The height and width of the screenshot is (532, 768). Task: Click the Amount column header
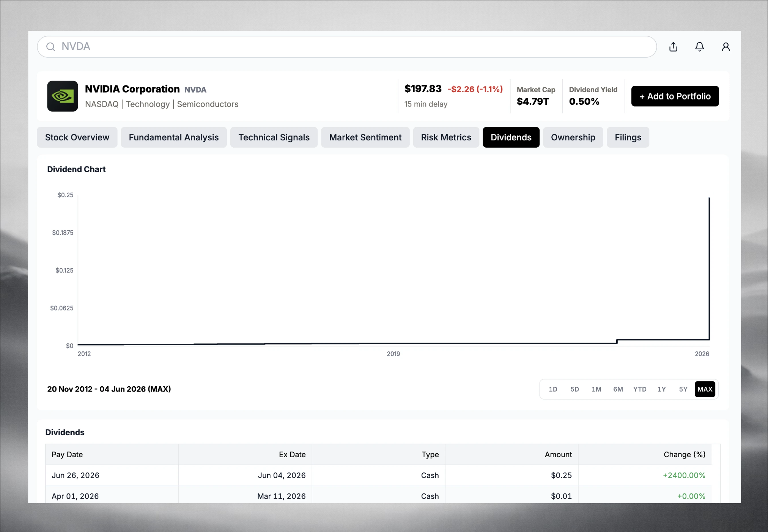512,455
